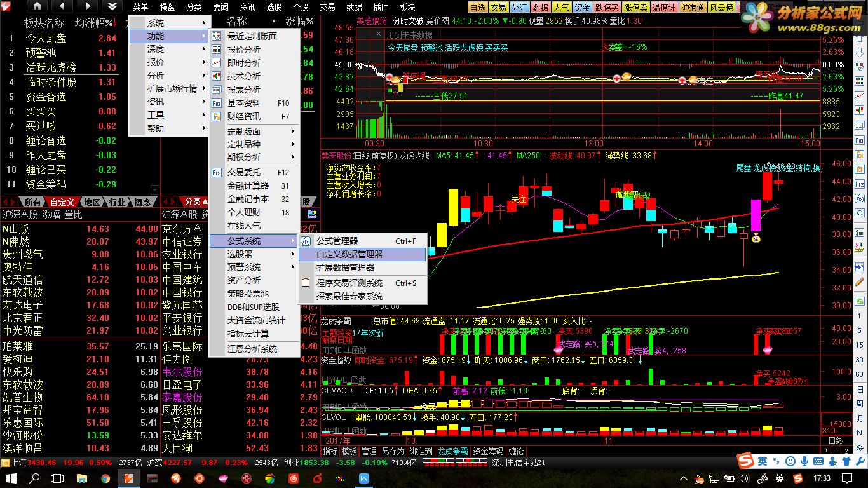Open the 选股 menu in the menu bar
The height and width of the screenshot is (488, 868).
[x=274, y=7]
